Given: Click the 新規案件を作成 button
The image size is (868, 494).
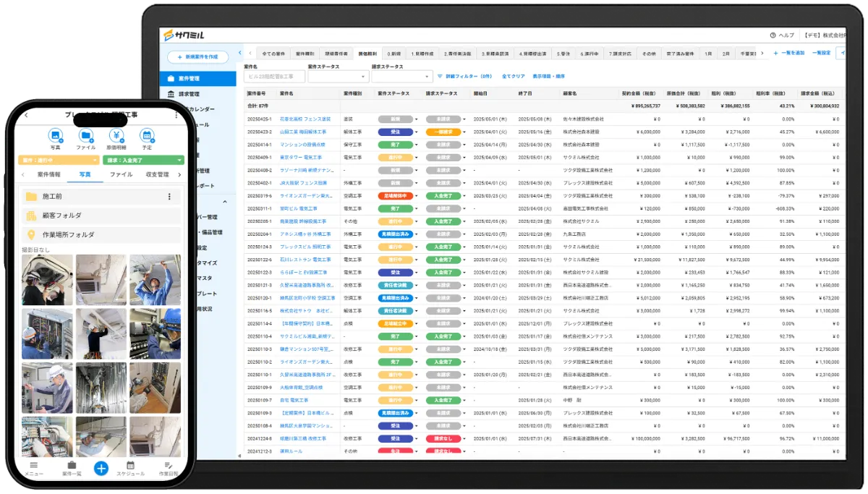Looking at the screenshot, I should pos(198,56).
